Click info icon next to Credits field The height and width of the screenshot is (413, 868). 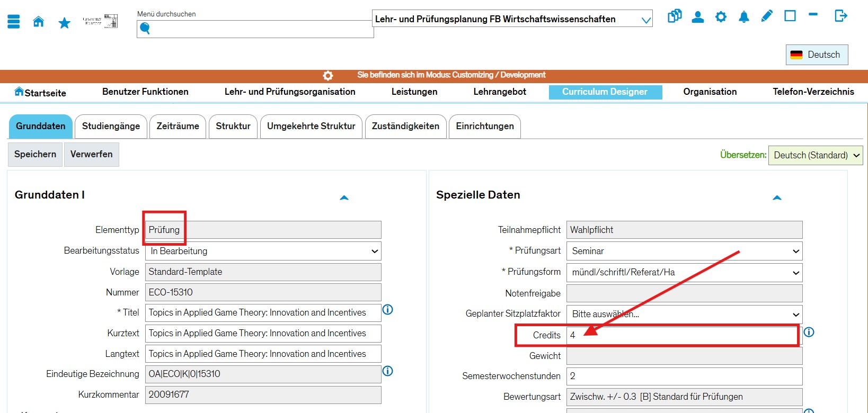click(809, 332)
